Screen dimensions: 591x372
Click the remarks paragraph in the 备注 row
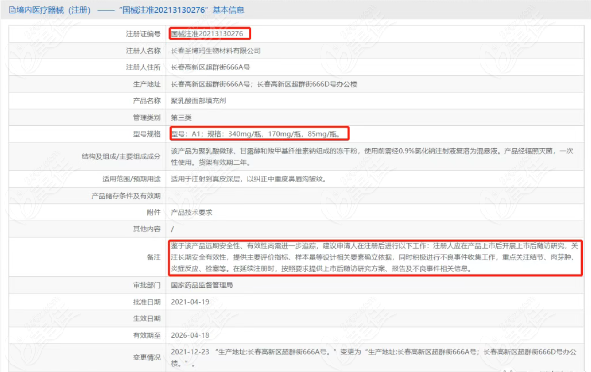coord(375,257)
